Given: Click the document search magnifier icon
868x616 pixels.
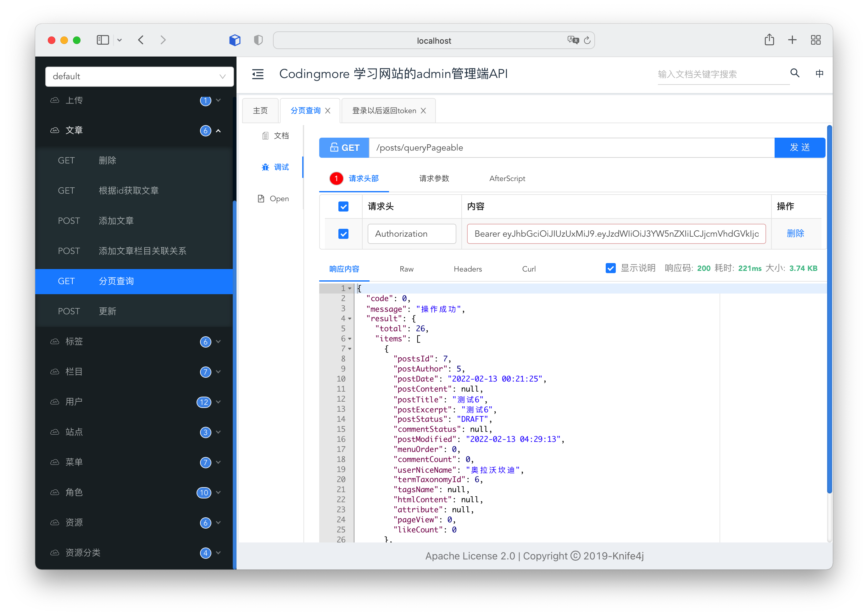Looking at the screenshot, I should [795, 73].
